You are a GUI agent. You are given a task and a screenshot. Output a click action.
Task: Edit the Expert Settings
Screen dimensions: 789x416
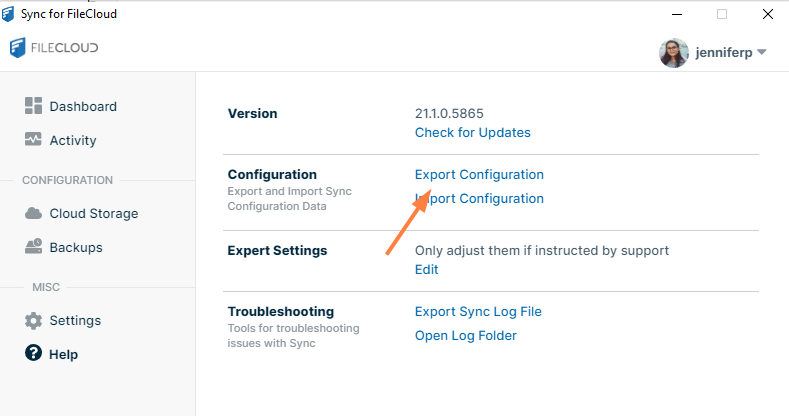(x=426, y=269)
